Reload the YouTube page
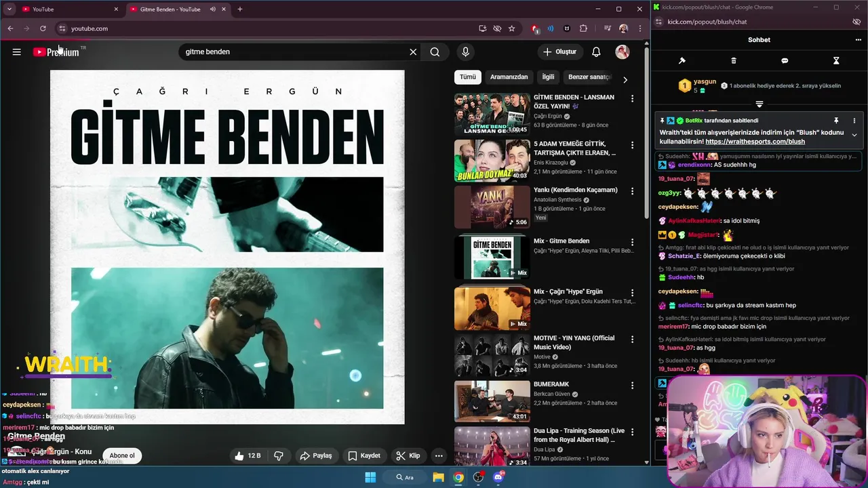Image resolution: width=868 pixels, height=488 pixels. click(43, 28)
